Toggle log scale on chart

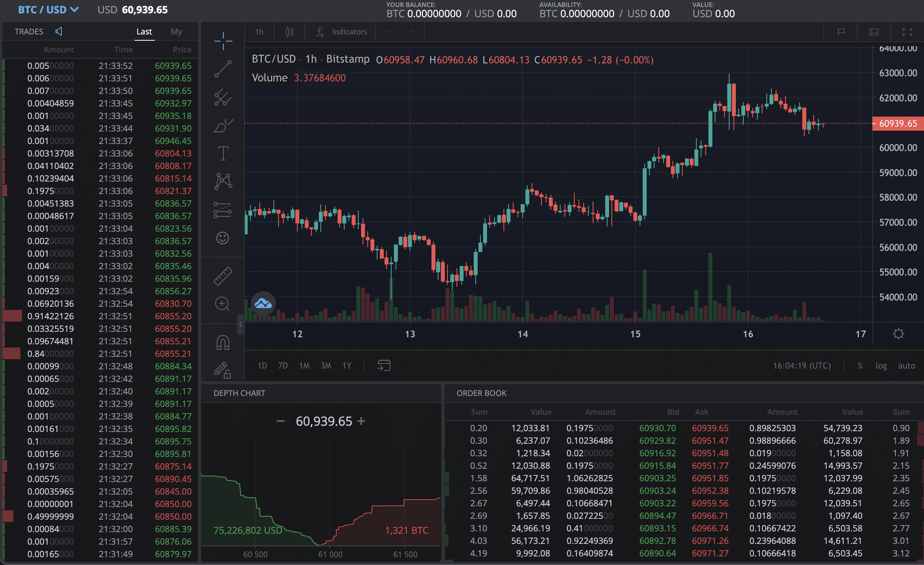click(x=881, y=365)
